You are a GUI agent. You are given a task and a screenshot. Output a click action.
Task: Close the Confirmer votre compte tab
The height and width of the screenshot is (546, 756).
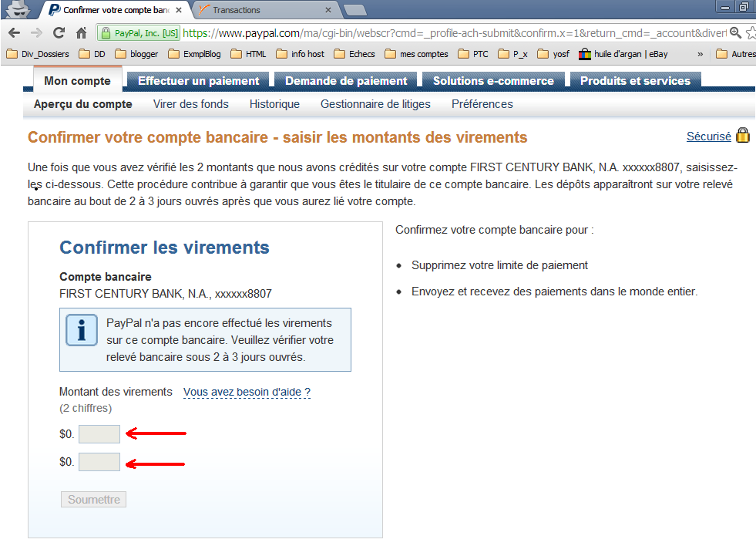click(178, 10)
